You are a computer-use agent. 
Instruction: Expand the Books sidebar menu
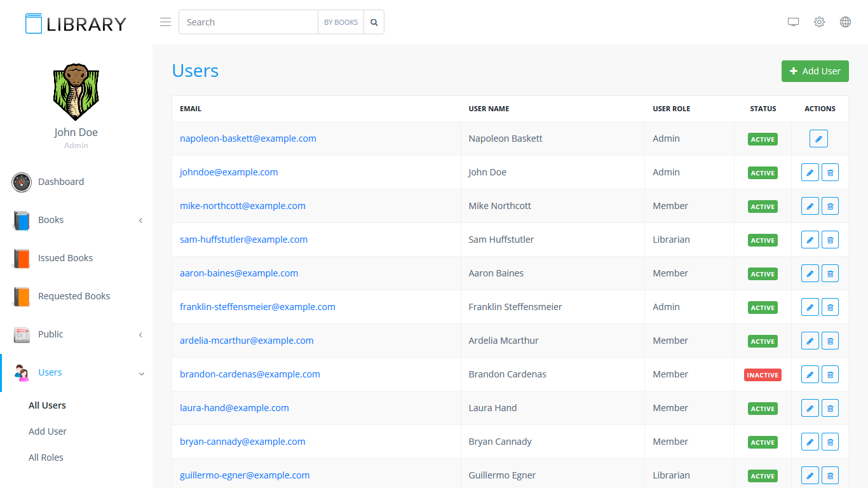click(76, 220)
